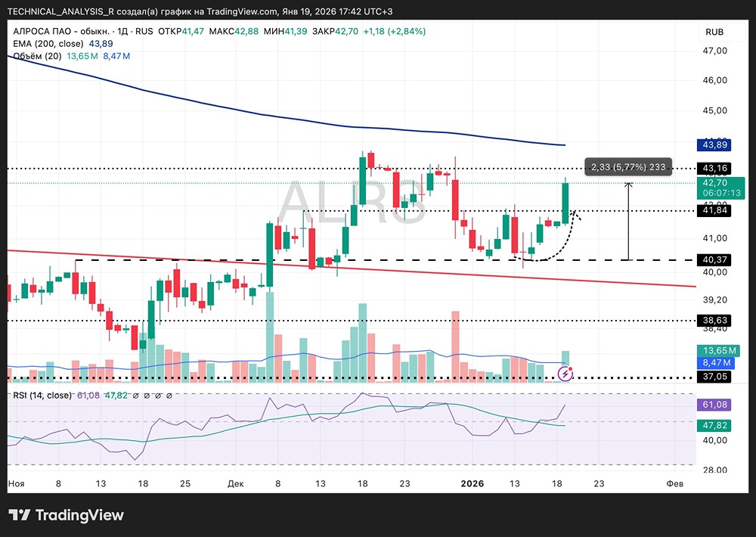Click the МИН 41,39 low value

tap(286, 31)
